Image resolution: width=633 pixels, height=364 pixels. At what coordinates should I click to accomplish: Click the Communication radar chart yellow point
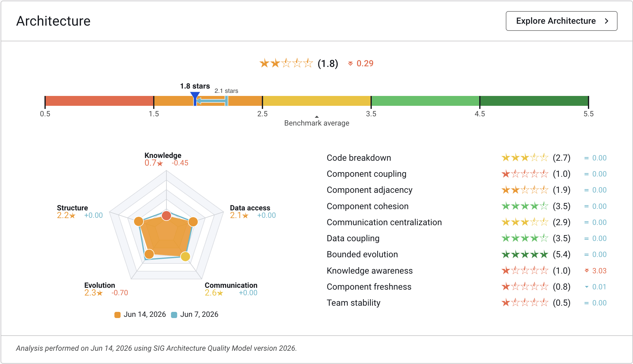(185, 256)
